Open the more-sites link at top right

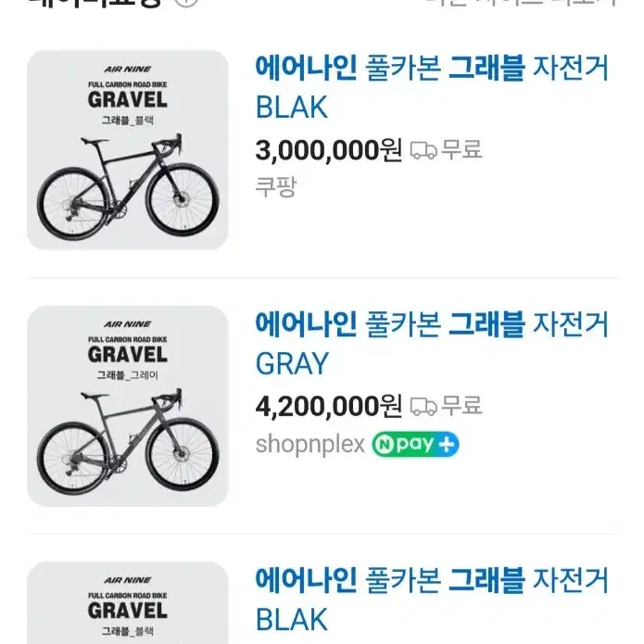(521, 2)
